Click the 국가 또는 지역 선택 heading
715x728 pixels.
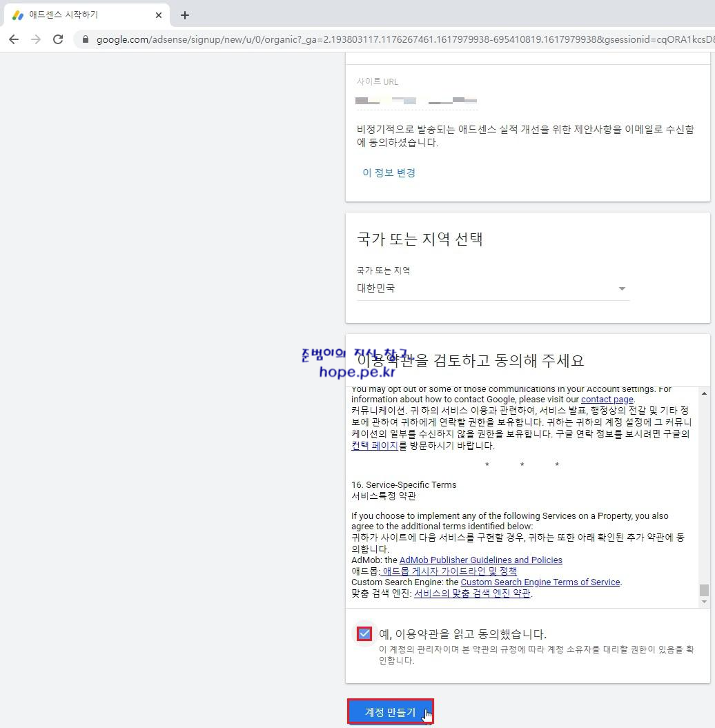tap(419, 239)
